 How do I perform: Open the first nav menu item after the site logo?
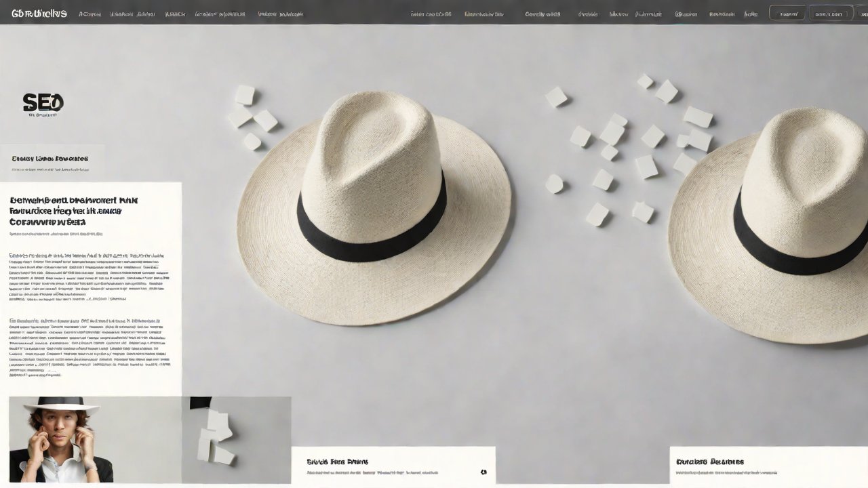tap(90, 14)
